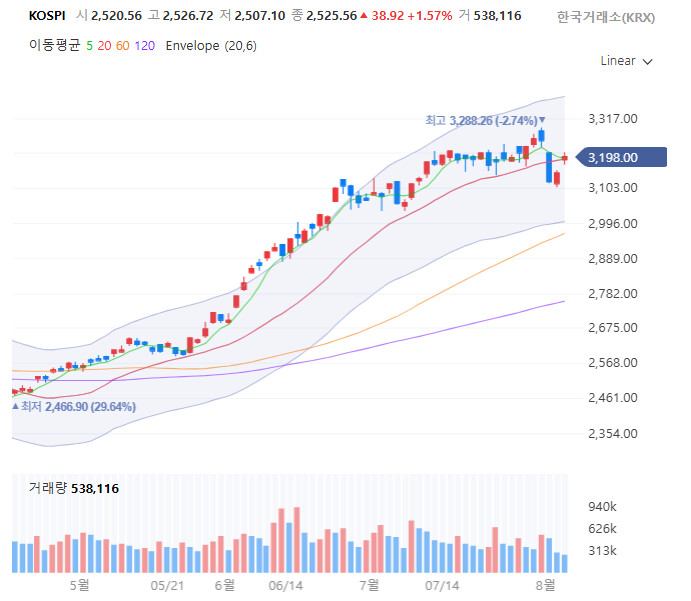The height and width of the screenshot is (601, 691).
Task: Toggle the 120-day moving average legend
Action: pyautogui.click(x=144, y=46)
